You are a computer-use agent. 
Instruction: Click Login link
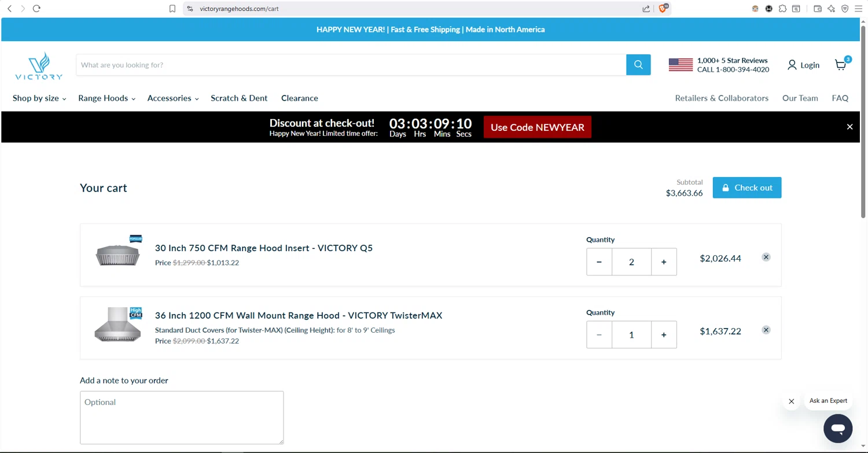click(x=803, y=65)
